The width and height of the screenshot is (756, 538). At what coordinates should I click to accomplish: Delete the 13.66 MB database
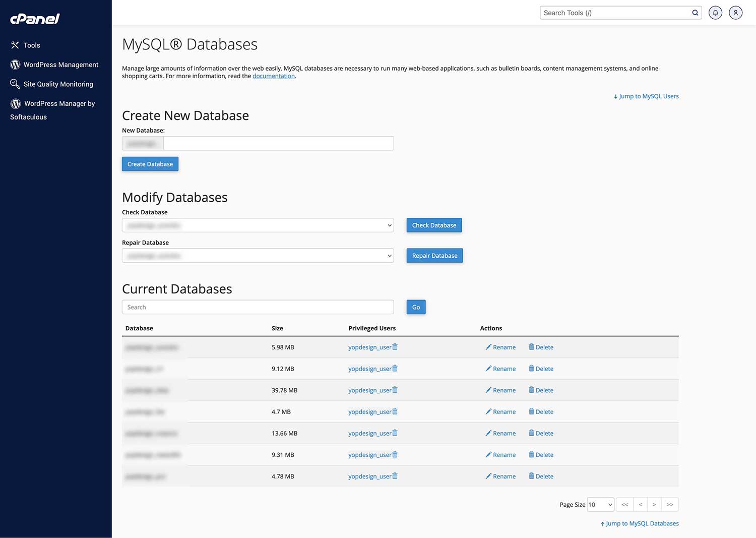point(541,434)
